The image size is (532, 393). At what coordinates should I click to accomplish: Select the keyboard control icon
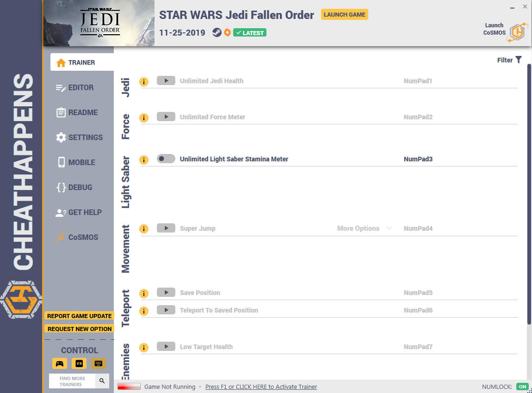(99, 363)
